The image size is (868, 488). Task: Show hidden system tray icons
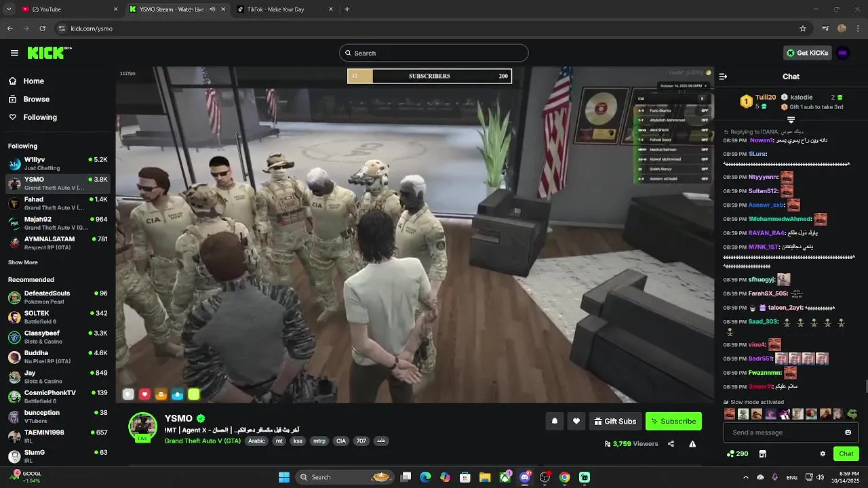click(x=745, y=477)
